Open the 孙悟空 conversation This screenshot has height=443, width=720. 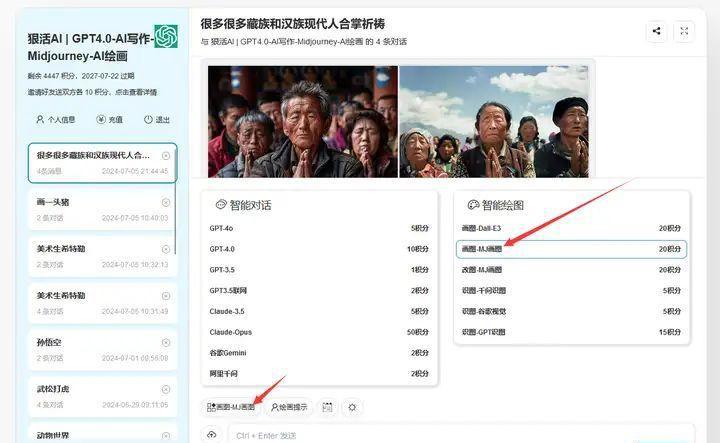tap(102, 349)
